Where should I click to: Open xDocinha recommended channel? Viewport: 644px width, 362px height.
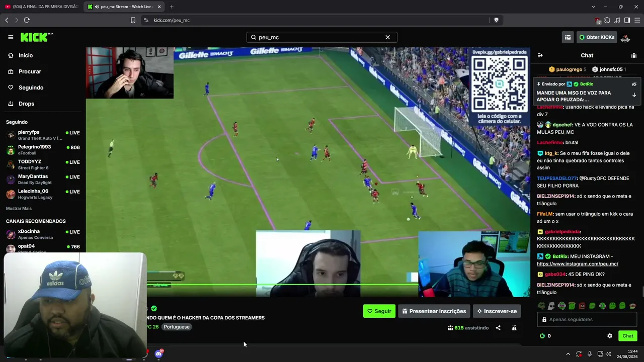tap(42, 234)
